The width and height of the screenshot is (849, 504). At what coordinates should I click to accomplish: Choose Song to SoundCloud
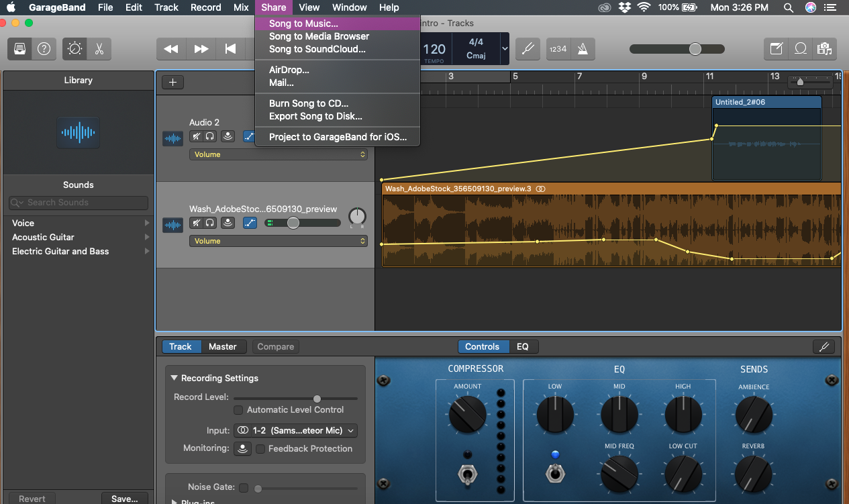(x=337, y=49)
